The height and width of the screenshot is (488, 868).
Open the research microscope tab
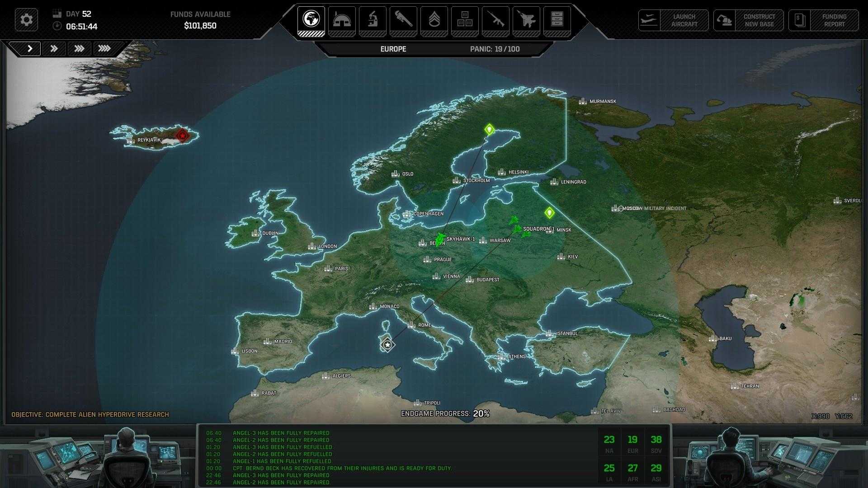[373, 21]
